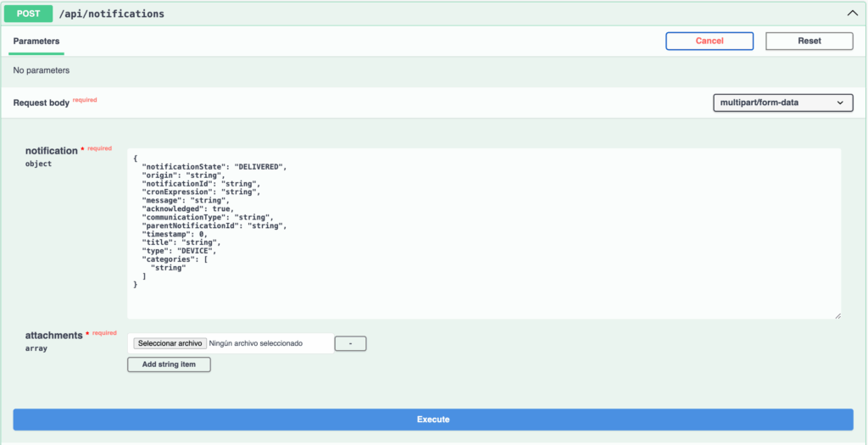Click the Request body section label
Viewport: 868px width, 445px height.
pyautogui.click(x=41, y=103)
